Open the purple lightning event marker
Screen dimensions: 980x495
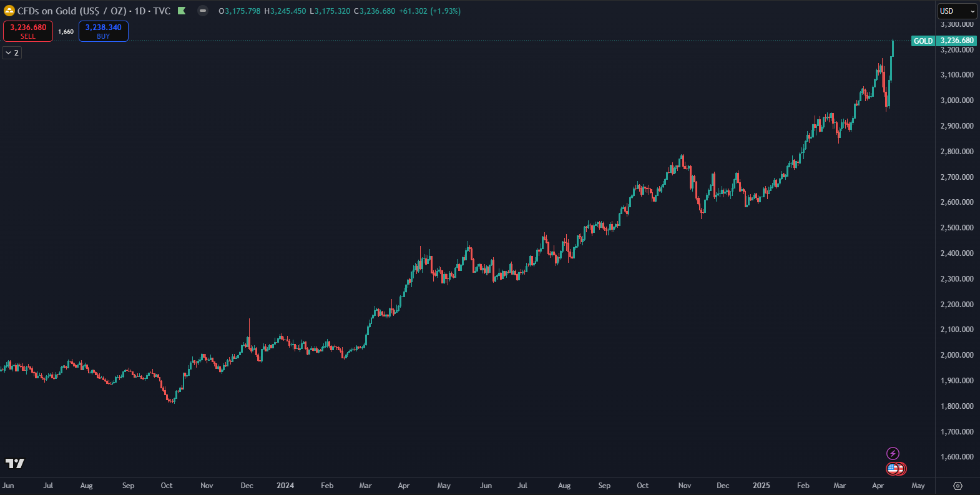893,453
